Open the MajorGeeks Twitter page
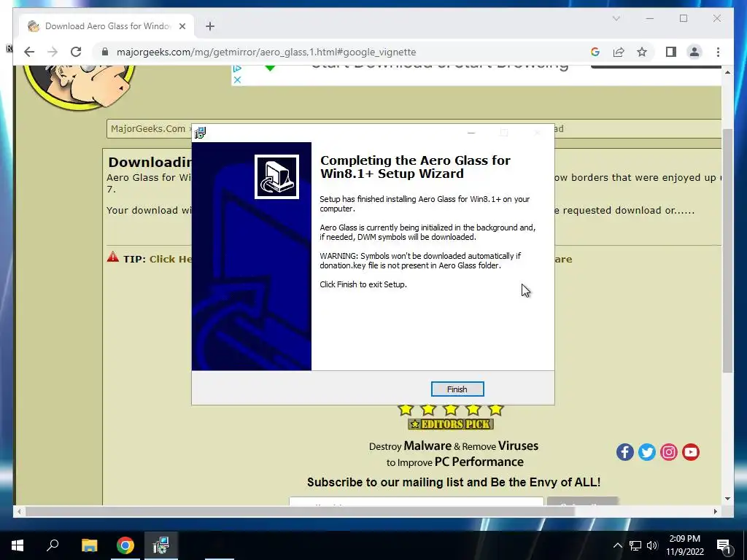This screenshot has width=747, height=560. (646, 452)
